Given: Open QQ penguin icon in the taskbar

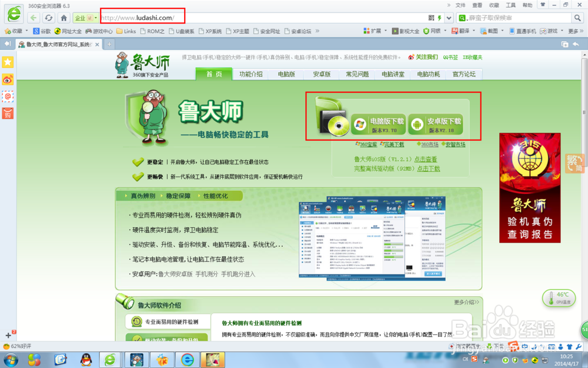Looking at the screenshot, I should pos(86,360).
